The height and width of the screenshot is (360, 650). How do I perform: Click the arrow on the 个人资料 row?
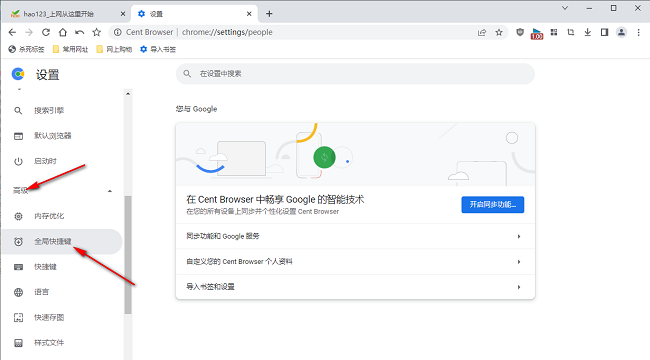[x=519, y=262]
